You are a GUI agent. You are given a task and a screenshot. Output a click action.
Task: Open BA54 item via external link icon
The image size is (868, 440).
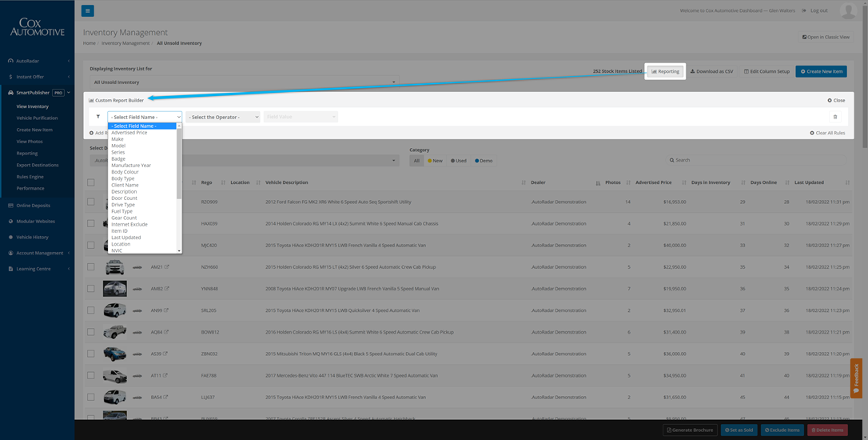coord(166,397)
